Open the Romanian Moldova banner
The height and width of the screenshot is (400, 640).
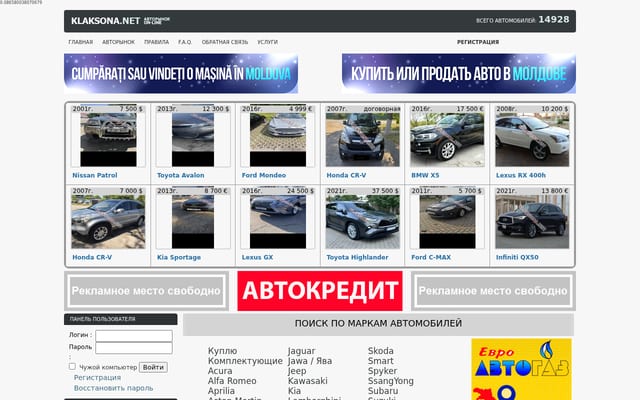coord(181,73)
